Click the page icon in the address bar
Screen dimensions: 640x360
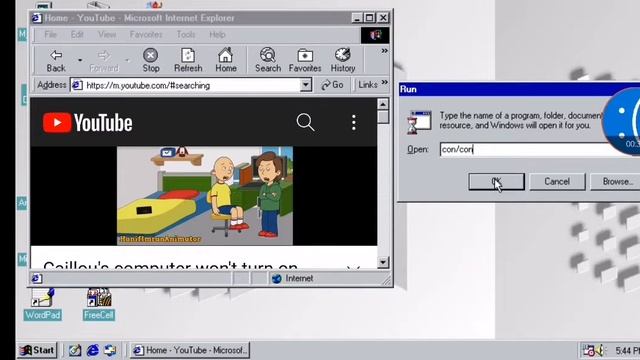(x=77, y=85)
